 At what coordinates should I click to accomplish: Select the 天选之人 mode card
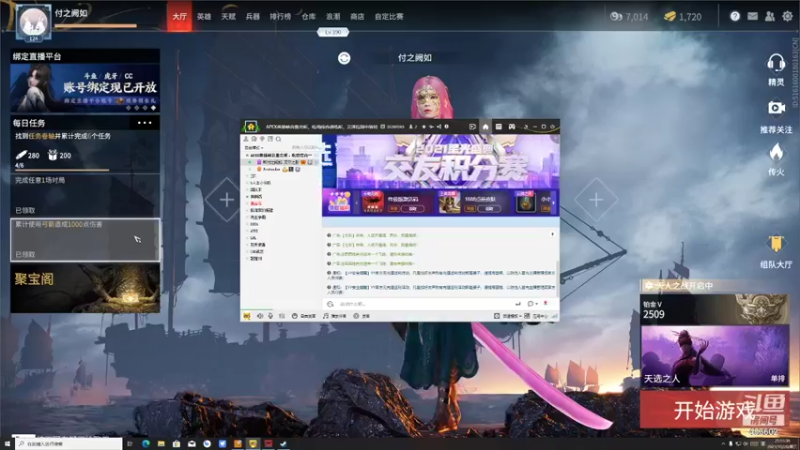[714, 356]
